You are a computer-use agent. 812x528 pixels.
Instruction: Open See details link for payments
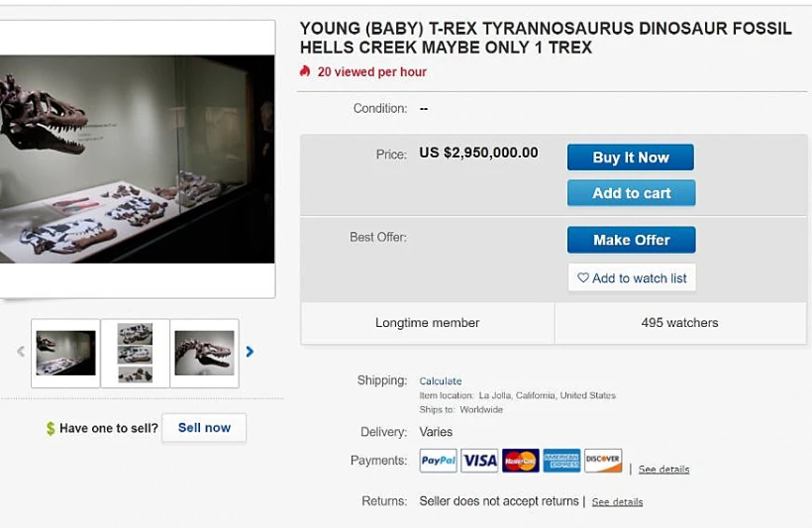pyautogui.click(x=663, y=470)
